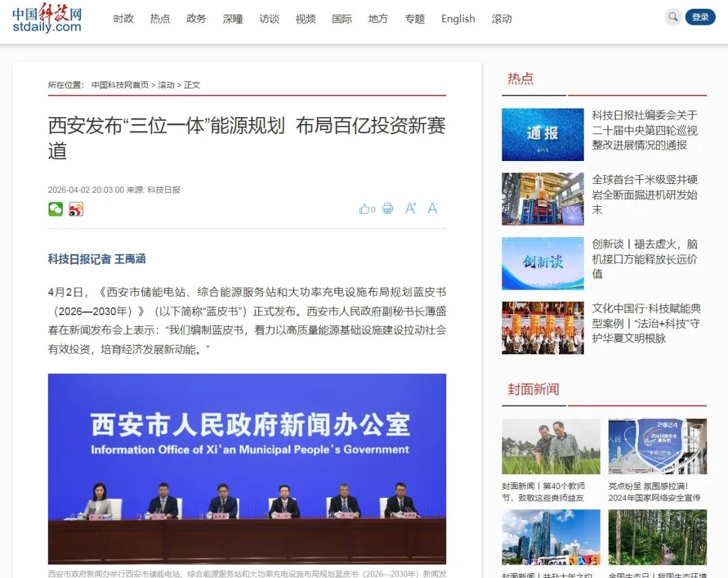Screen dimensions: 728x578
Task: Open the 深瞳 navigation tab
Action: 233,19
